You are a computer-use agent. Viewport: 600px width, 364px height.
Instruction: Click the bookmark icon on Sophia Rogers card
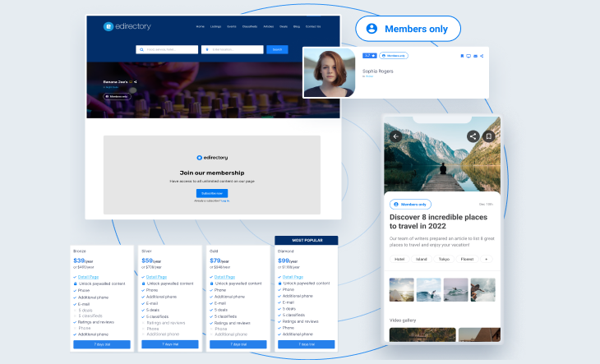pos(462,56)
